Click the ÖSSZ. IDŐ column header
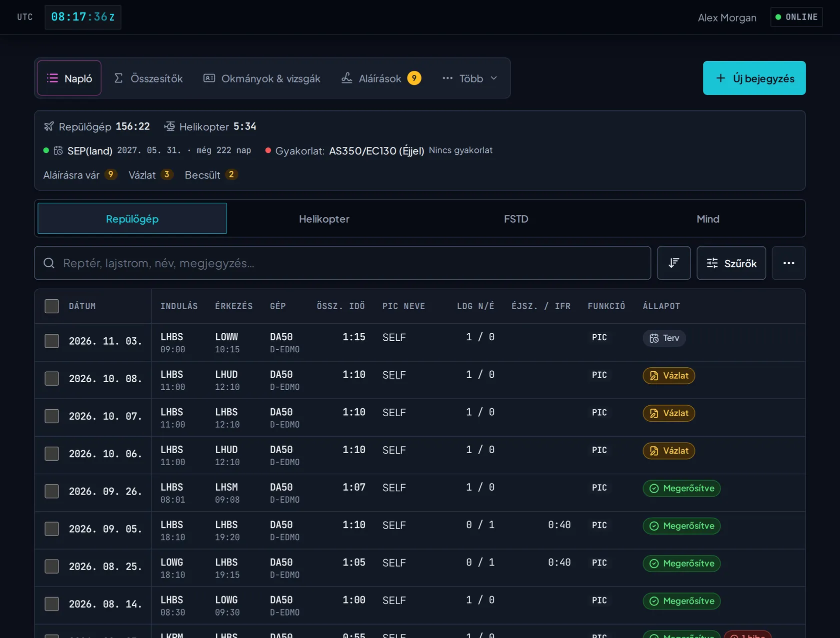This screenshot has height=638, width=840. [x=340, y=306]
